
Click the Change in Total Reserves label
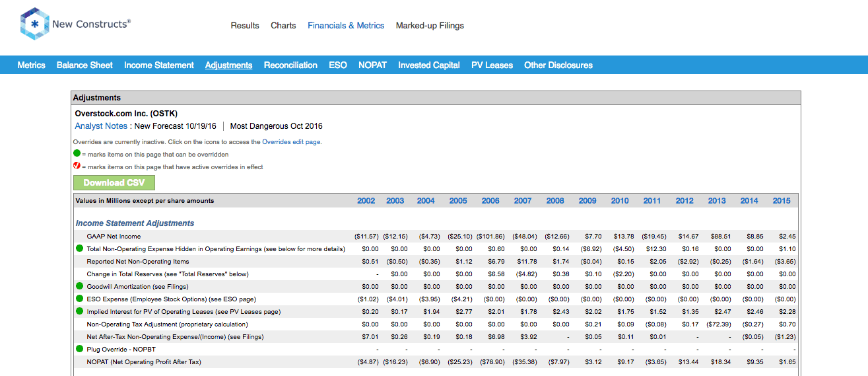(168, 274)
